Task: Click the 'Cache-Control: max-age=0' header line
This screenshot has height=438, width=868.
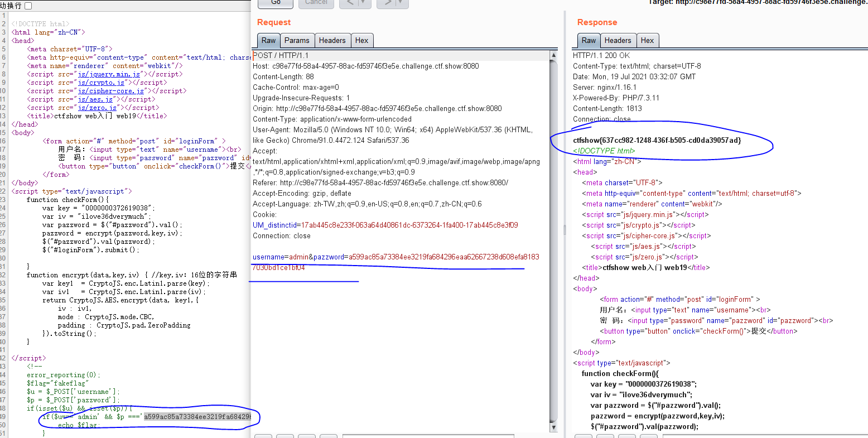Action: 296,87
